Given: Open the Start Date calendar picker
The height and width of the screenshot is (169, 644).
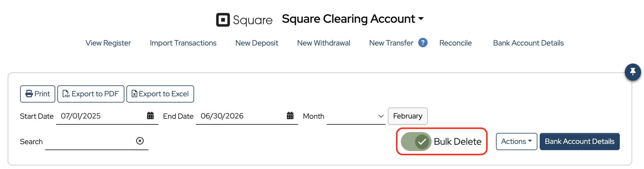Looking at the screenshot, I should 150,116.
